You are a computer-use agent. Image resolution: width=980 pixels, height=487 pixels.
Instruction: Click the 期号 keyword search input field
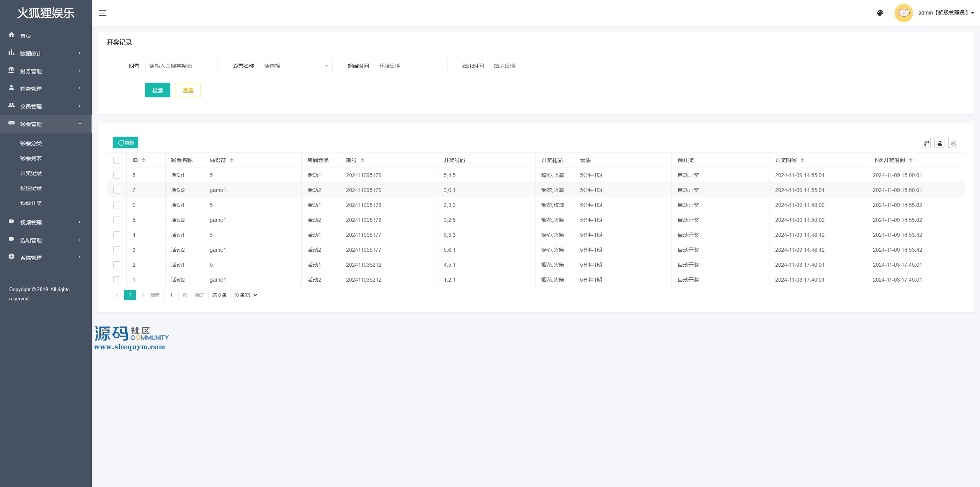coord(181,66)
